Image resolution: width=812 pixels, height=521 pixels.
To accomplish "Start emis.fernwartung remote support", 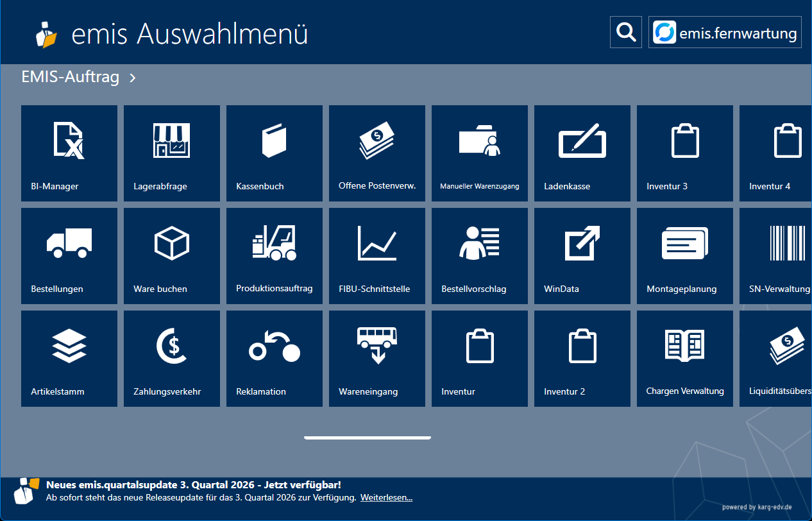I will (x=725, y=32).
